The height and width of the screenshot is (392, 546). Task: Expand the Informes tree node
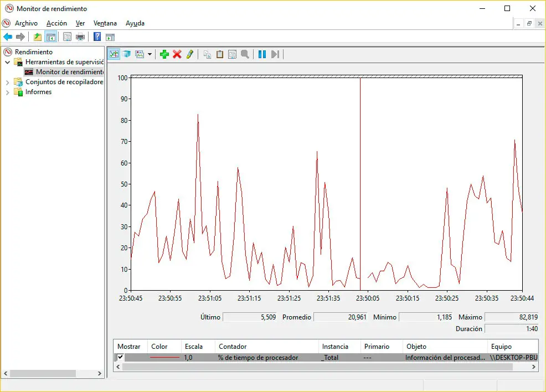[x=8, y=92]
